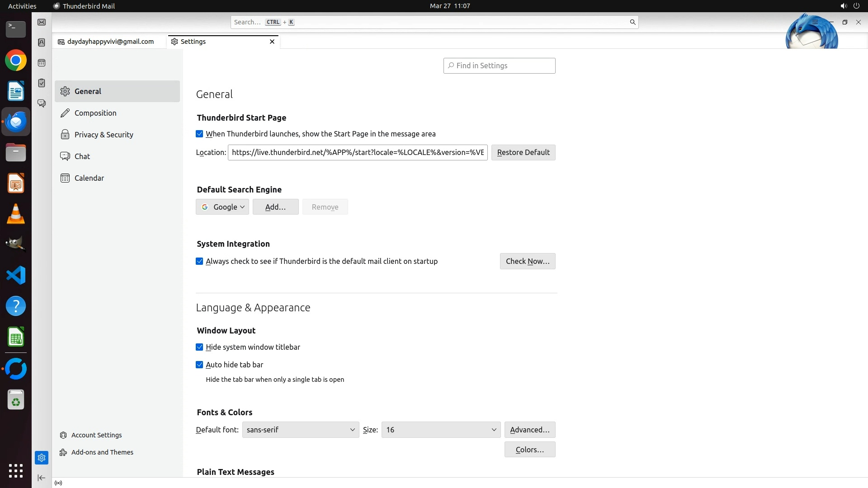868x488 pixels.
Task: Open the Chat space icon
Action: tap(42, 103)
